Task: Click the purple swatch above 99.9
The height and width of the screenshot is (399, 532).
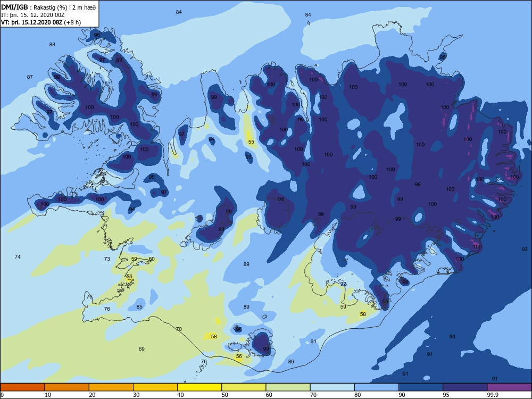Action: 509,387
